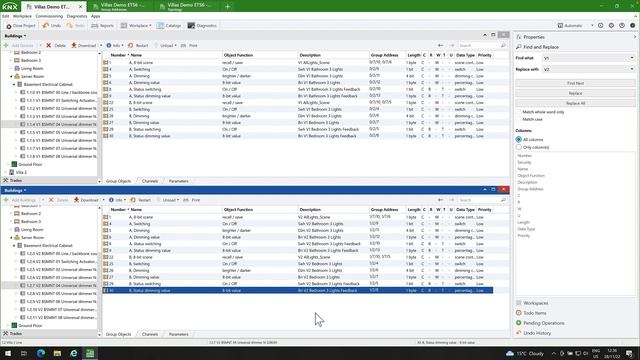Switch to Channels tab in lower panel

(150, 334)
